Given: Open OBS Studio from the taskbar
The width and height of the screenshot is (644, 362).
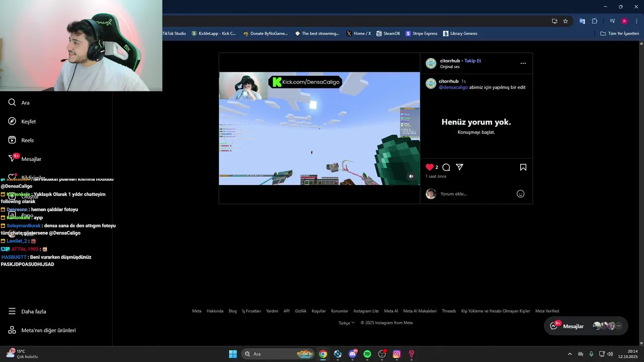Looking at the screenshot, I should click(382, 354).
